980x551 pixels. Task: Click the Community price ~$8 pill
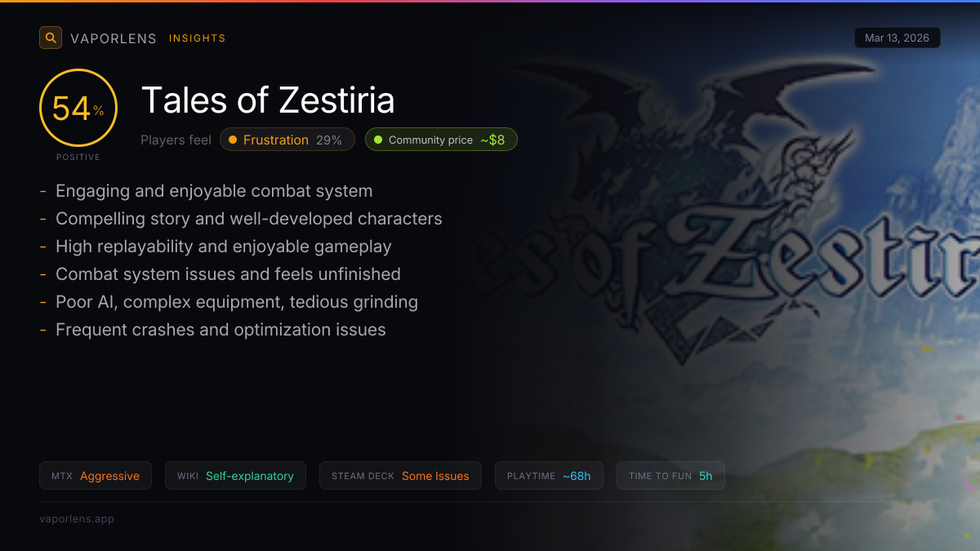tap(441, 140)
